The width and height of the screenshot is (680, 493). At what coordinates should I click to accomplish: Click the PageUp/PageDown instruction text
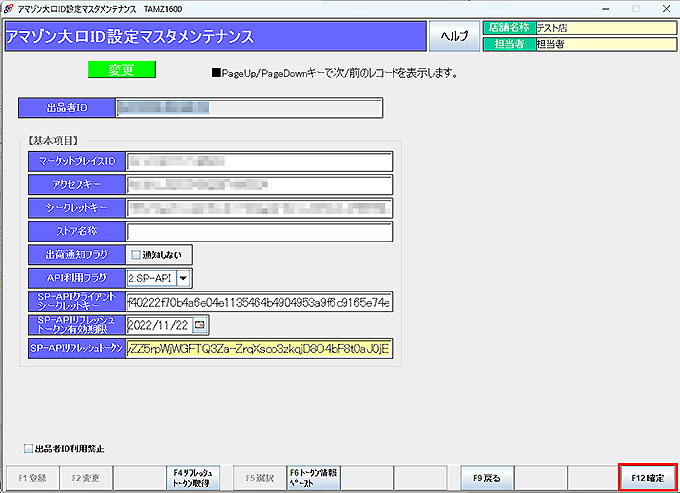point(335,73)
